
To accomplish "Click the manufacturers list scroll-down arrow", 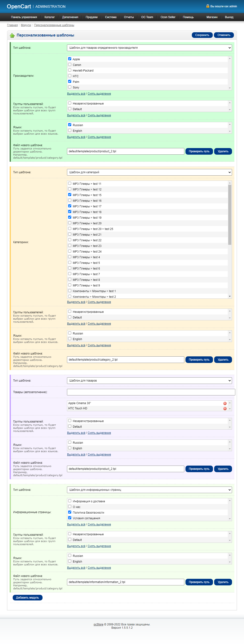I will point(230,88).
